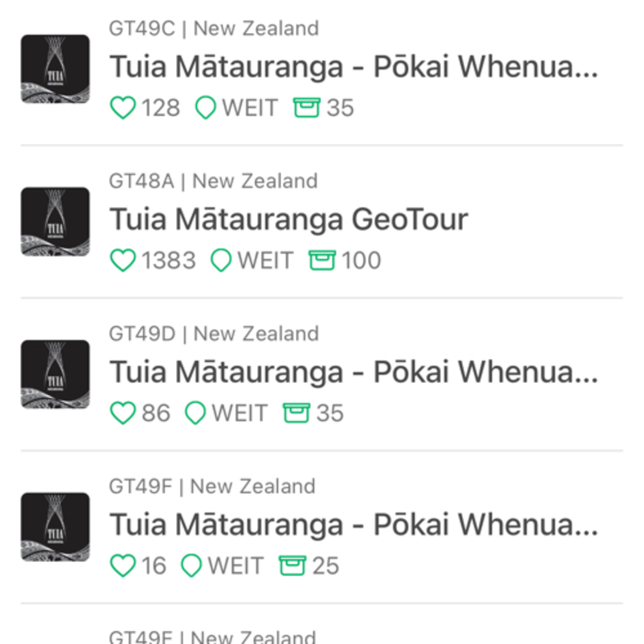
Task: Click the cache box icon beside 35 in GT49C
Action: (307, 107)
